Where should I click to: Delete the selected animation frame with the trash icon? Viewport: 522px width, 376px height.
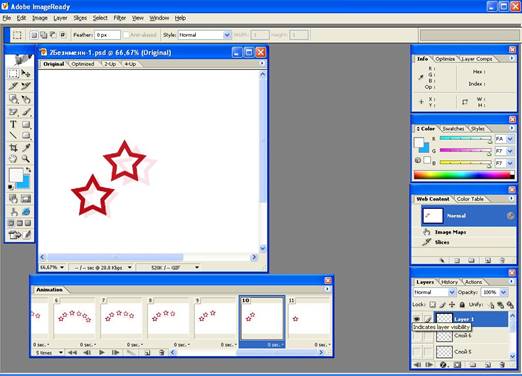162,352
